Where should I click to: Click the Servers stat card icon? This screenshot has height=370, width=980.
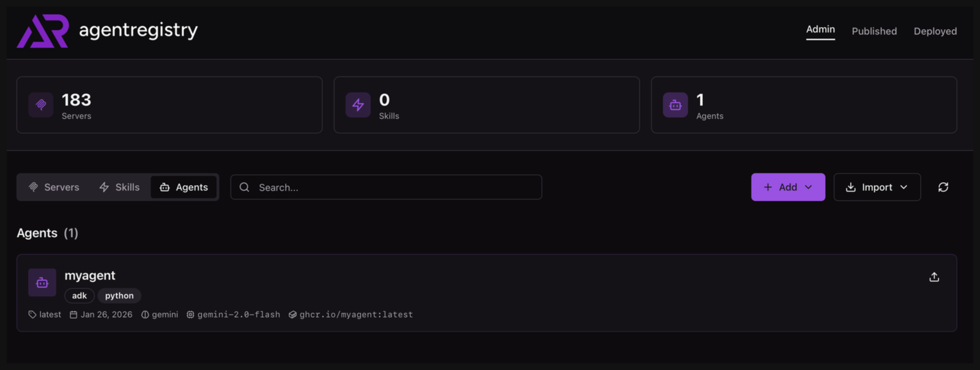click(x=41, y=105)
